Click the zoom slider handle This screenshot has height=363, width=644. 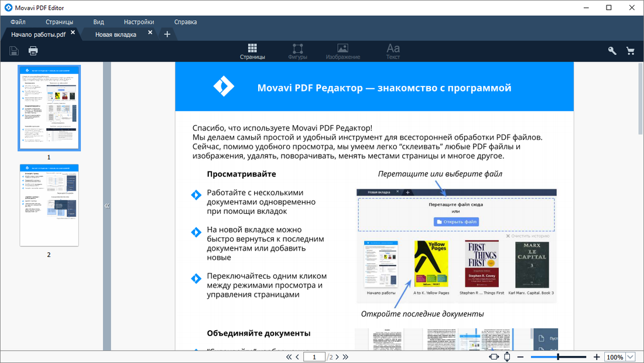pos(558,357)
